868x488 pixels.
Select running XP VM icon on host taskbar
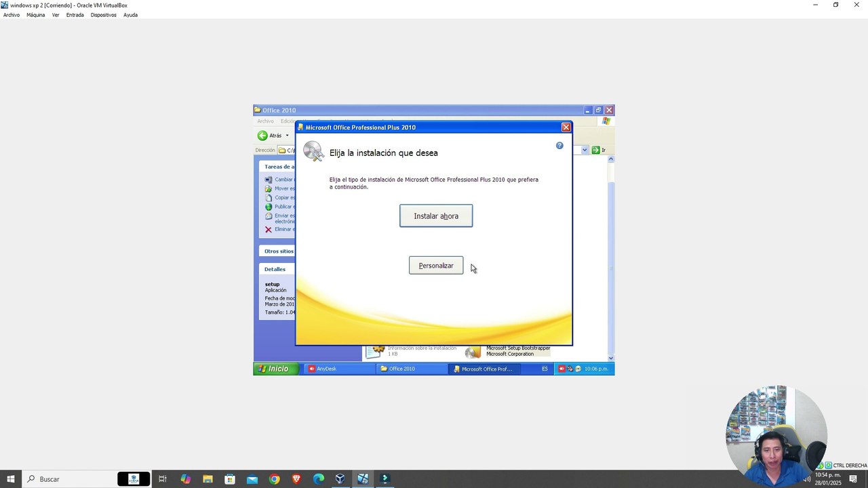click(363, 479)
